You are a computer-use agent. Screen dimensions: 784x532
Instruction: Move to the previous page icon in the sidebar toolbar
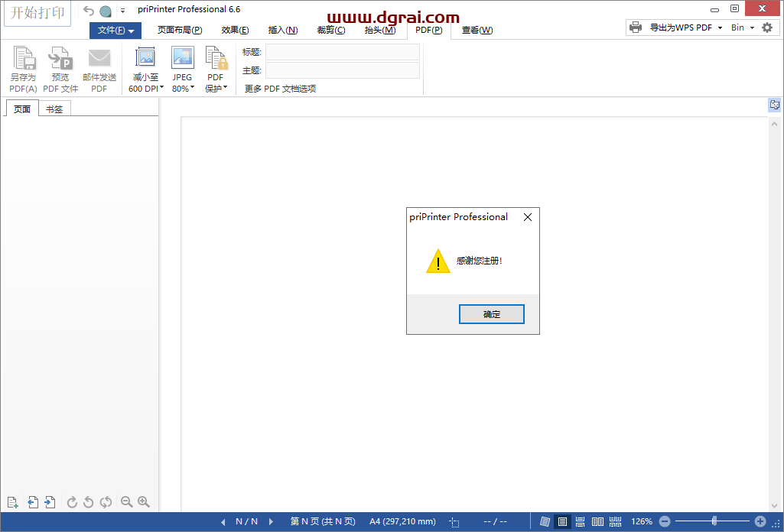(x=32, y=502)
